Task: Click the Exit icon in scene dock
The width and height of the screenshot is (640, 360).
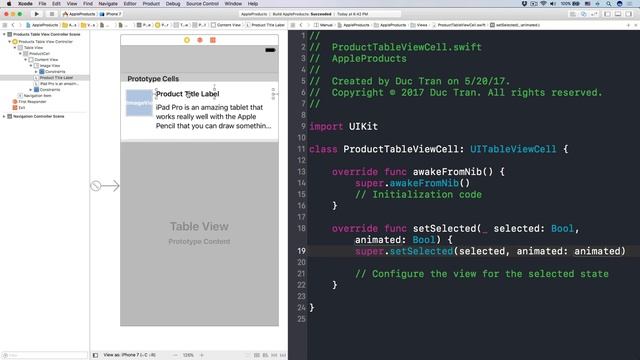Action: (x=213, y=40)
